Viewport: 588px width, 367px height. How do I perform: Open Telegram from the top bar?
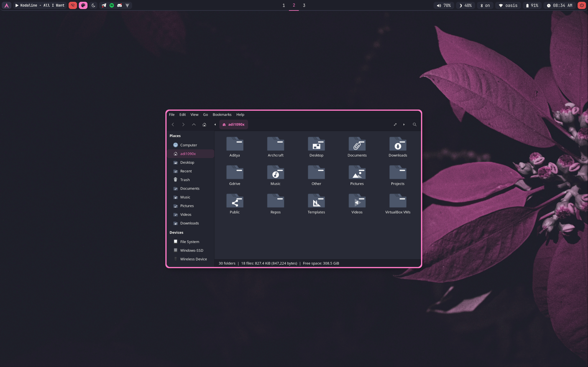pyautogui.click(x=104, y=5)
